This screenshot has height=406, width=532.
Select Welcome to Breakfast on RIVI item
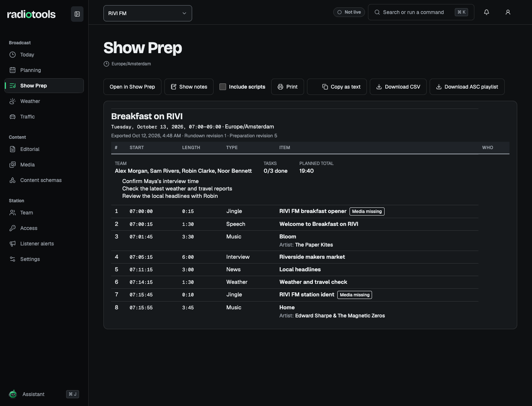[x=319, y=224]
